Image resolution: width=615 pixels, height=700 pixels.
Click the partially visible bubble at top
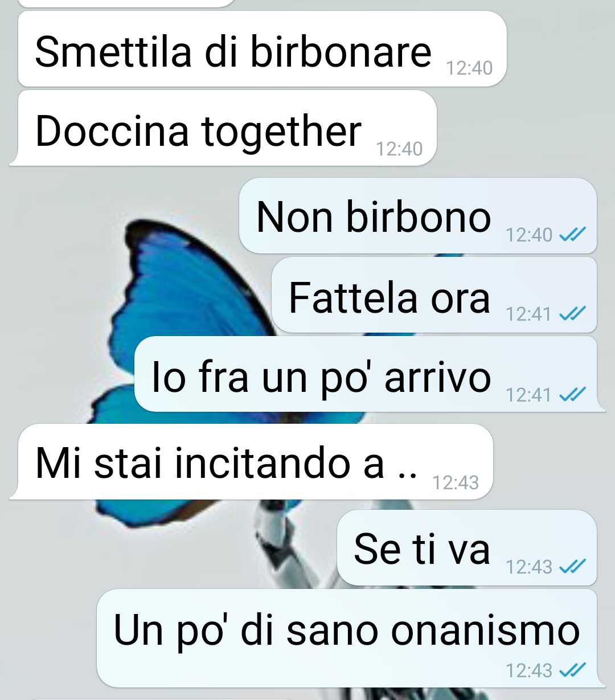coord(126,3)
